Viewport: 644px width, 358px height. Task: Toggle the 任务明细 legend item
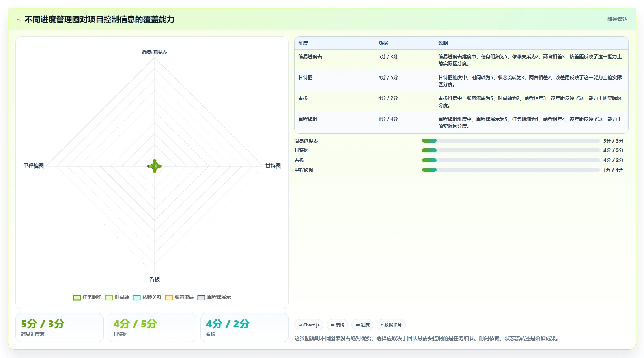pyautogui.click(x=87, y=297)
